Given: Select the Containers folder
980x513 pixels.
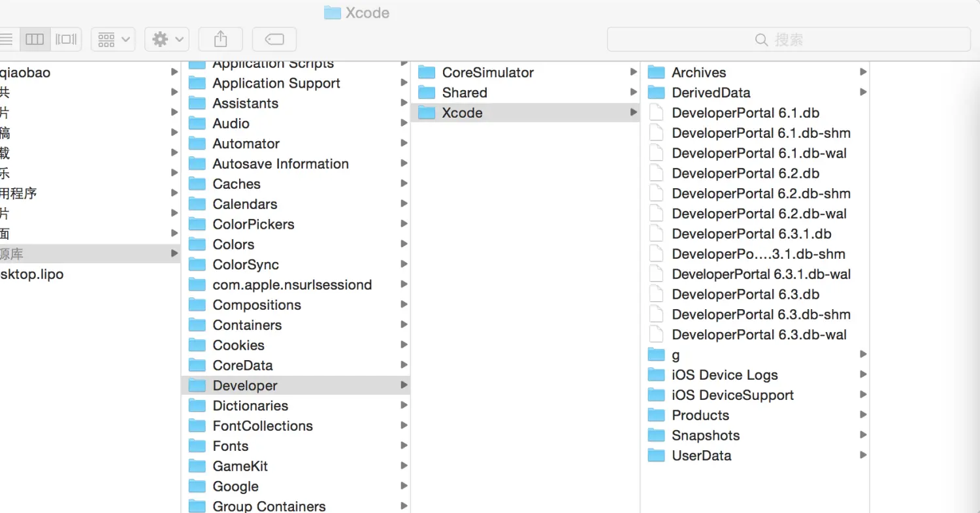Looking at the screenshot, I should pos(295,325).
